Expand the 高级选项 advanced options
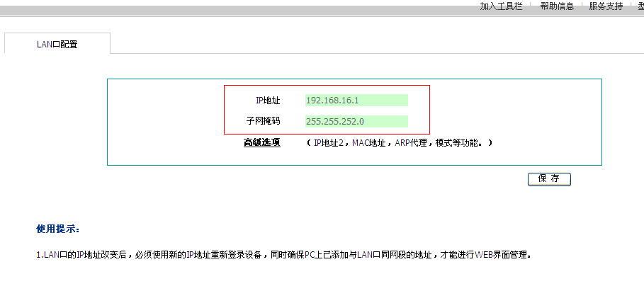 tap(261, 142)
